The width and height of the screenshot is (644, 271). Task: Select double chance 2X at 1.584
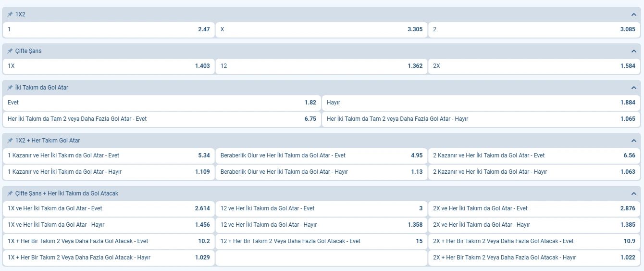point(534,66)
